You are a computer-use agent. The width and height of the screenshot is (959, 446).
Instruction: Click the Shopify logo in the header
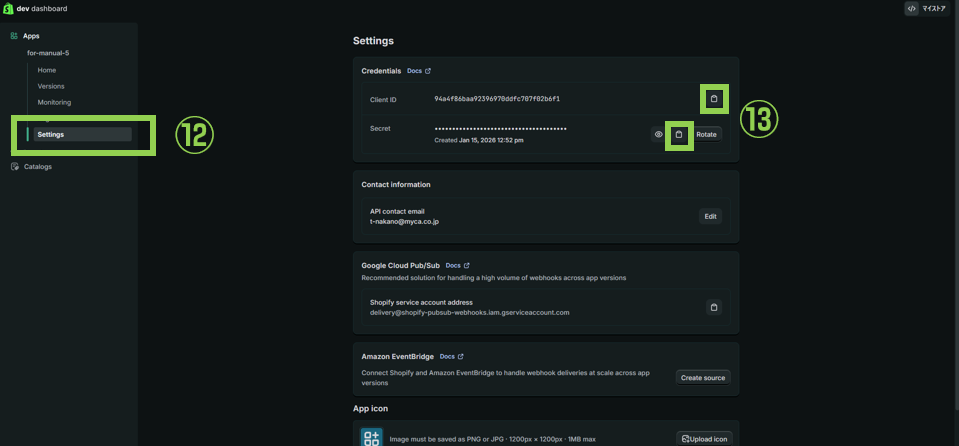click(x=8, y=8)
